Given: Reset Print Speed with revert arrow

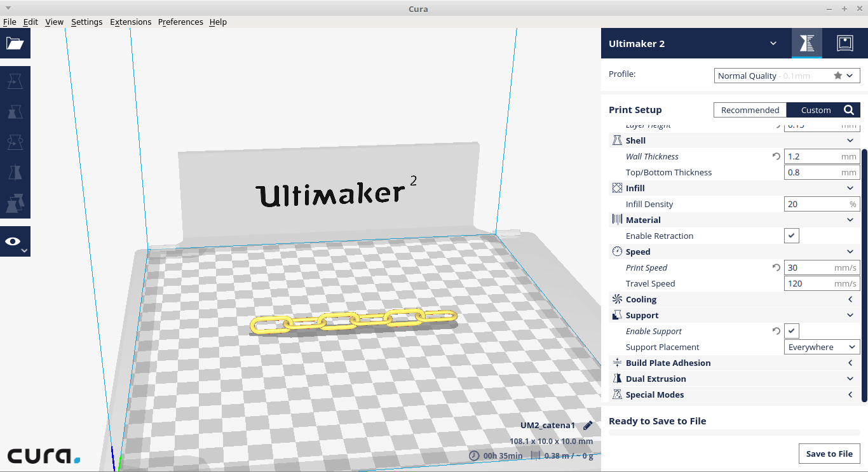Looking at the screenshot, I should [776, 267].
